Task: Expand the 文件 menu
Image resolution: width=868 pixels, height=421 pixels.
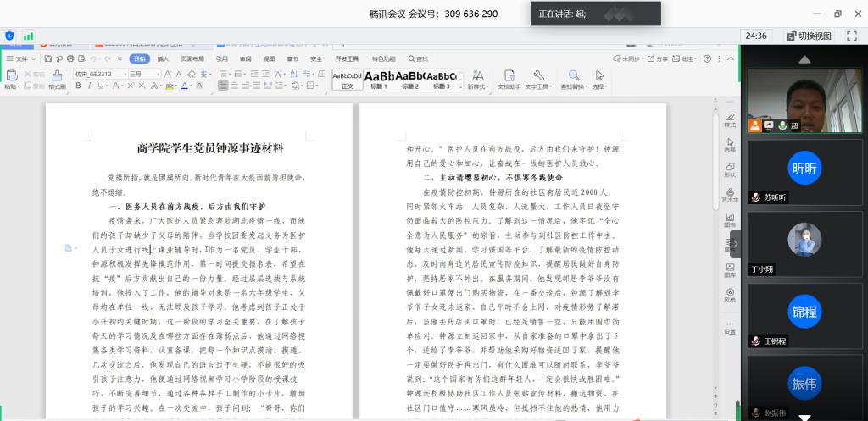Action: point(21,58)
